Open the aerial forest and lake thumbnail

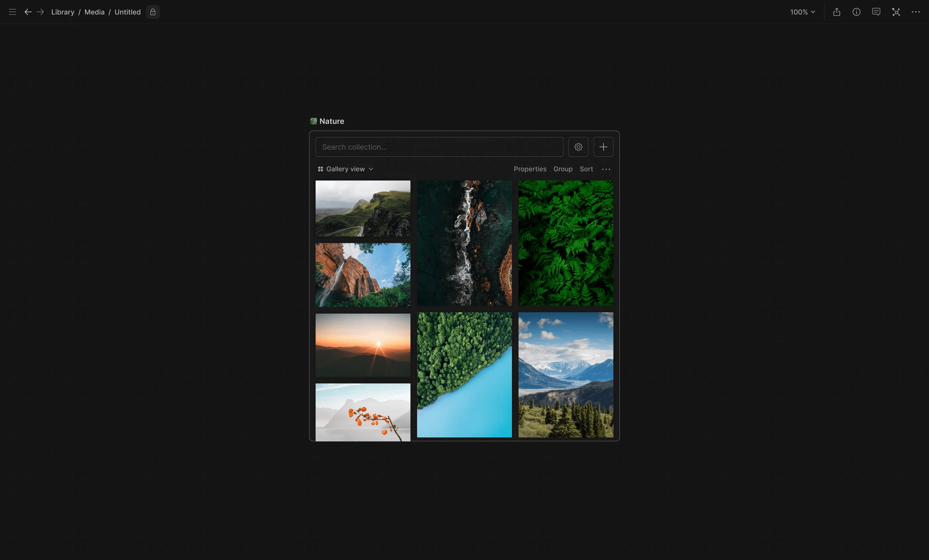[x=464, y=375]
